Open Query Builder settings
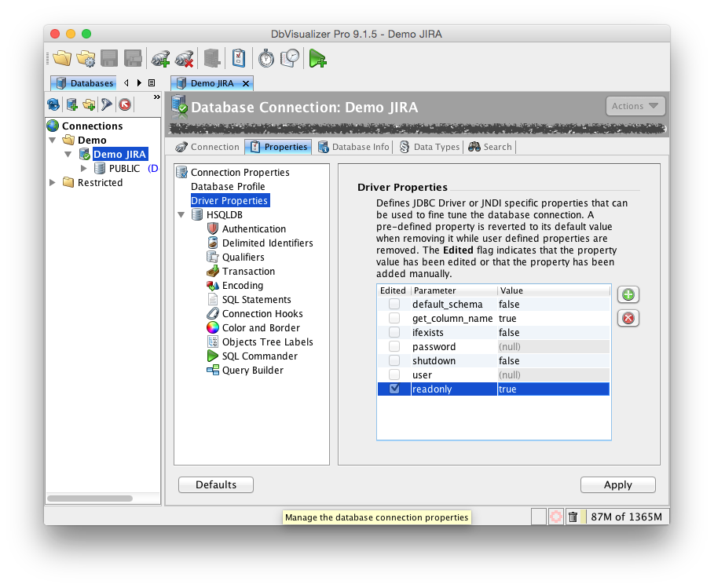The width and height of the screenshot is (714, 588). pos(252,370)
